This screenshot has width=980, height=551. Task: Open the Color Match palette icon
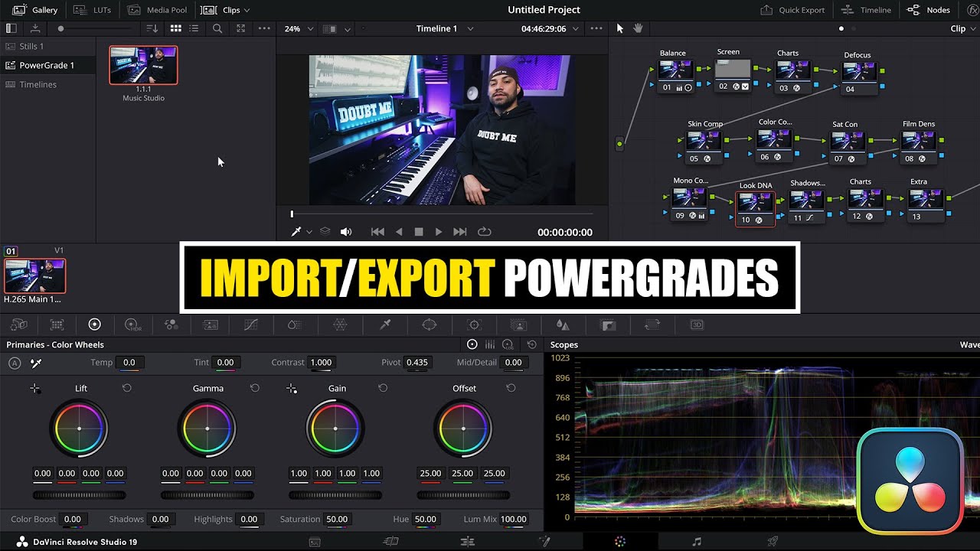tap(57, 325)
